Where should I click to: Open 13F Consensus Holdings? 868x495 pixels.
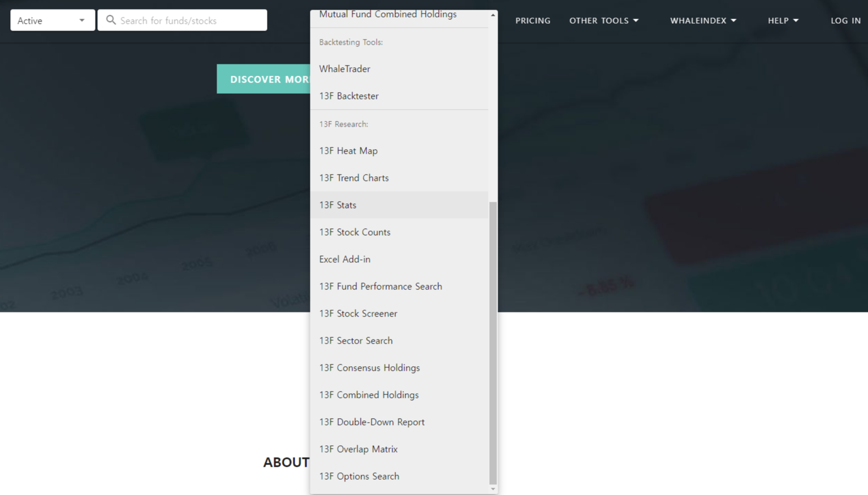399,368
